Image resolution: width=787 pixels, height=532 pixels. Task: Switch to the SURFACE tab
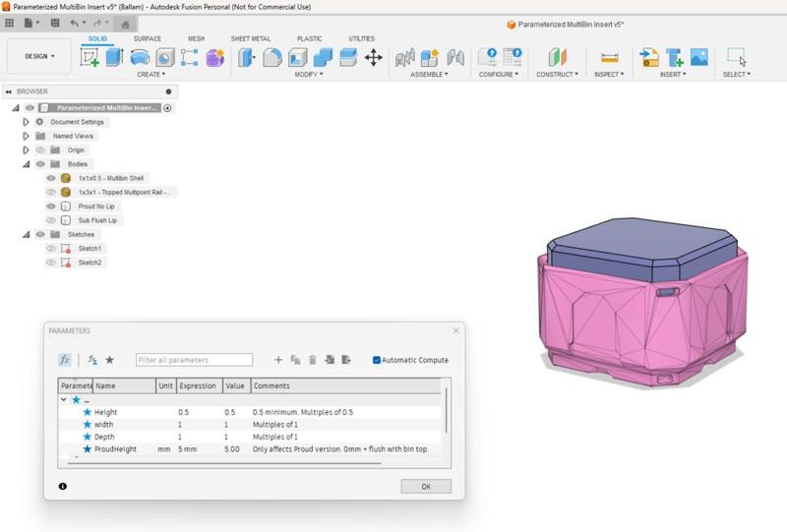point(147,38)
